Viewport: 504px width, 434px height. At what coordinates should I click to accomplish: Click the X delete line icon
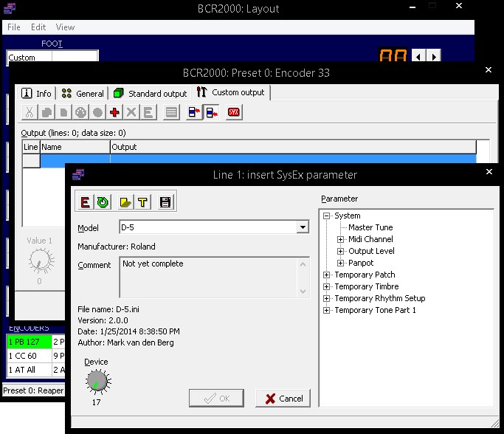[x=131, y=112]
